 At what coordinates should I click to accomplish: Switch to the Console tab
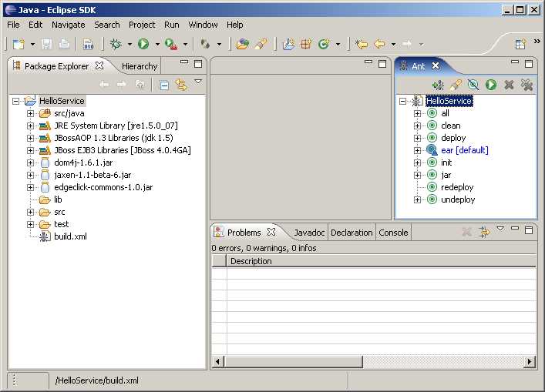[393, 233]
